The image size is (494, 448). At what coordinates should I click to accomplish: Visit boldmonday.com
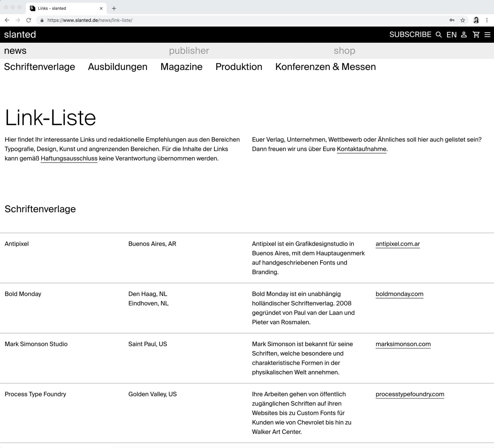tap(399, 294)
